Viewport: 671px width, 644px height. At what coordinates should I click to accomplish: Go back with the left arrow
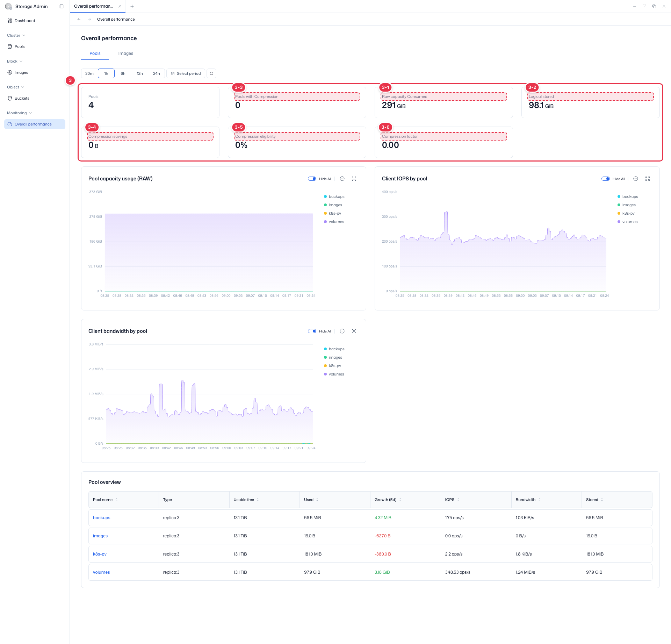click(79, 19)
